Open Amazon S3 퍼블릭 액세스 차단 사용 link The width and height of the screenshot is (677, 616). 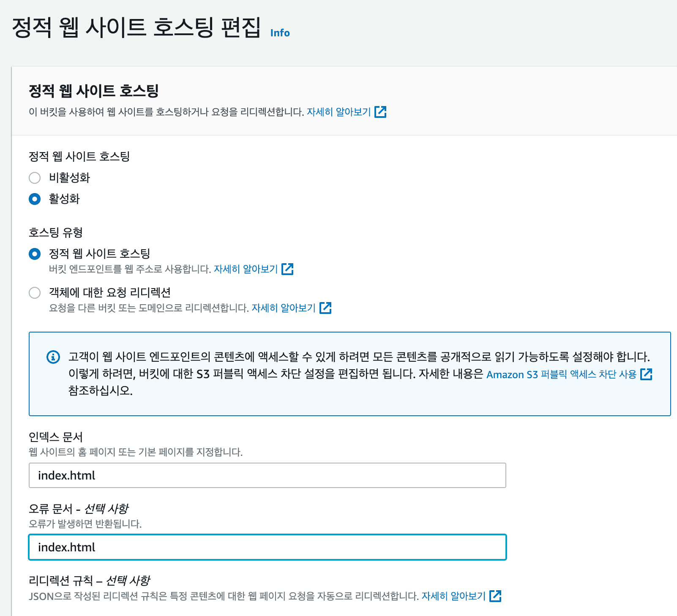click(x=561, y=374)
